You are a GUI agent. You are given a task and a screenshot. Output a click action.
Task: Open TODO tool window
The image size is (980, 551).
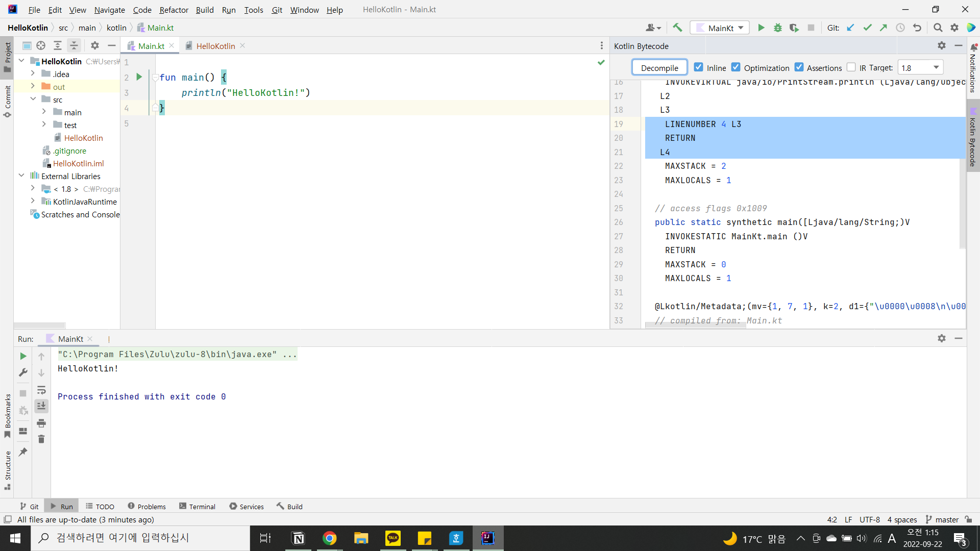(x=100, y=507)
